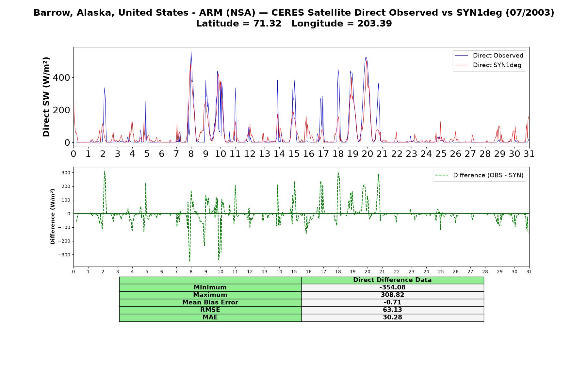Click the 400 tick label on upper y-axis
This screenshot has width=588, height=392.
[x=62, y=78]
